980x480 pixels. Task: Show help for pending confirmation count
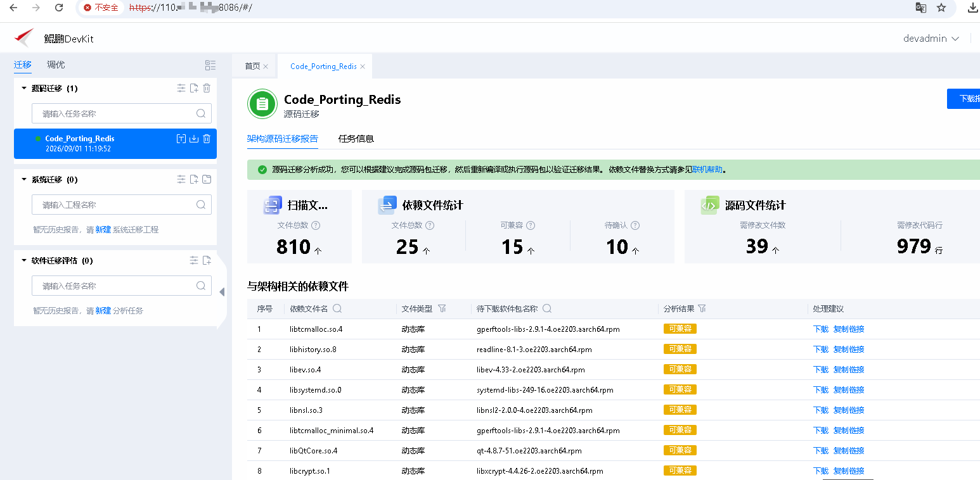pyautogui.click(x=635, y=225)
